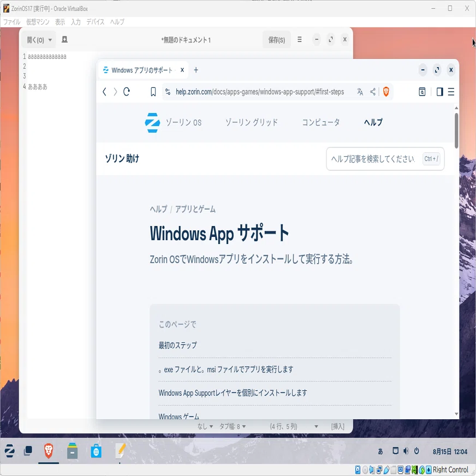The image size is (476, 476).
Task: Open VirtualBox 仮想マシン menu
Action: click(38, 22)
